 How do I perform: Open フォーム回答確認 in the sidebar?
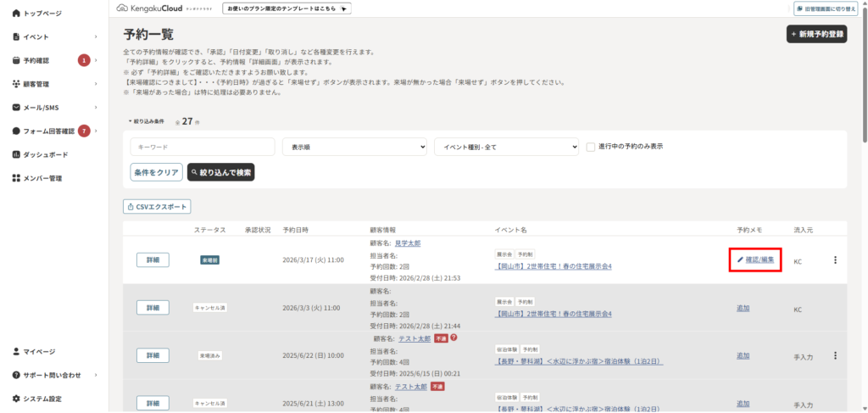tap(47, 131)
